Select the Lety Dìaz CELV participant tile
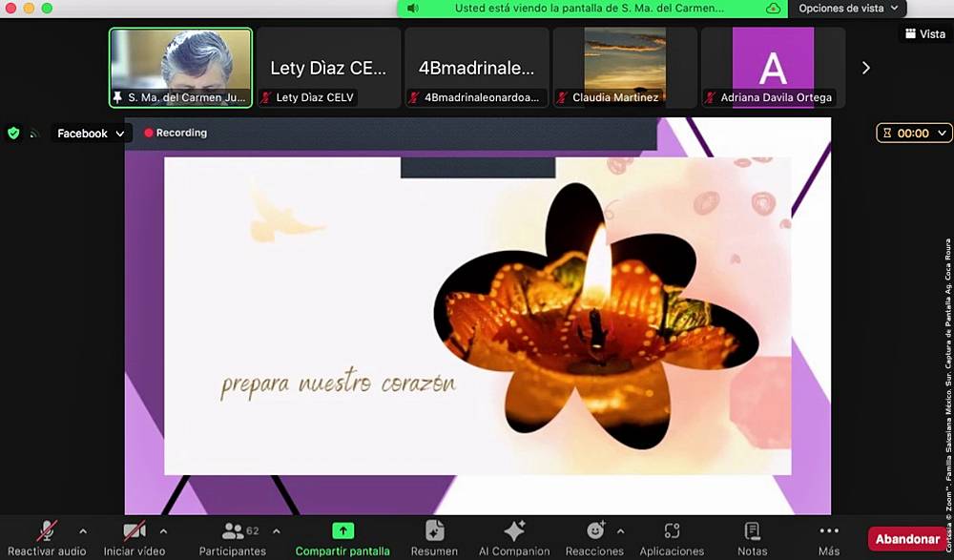The height and width of the screenshot is (560, 954). coord(328,68)
